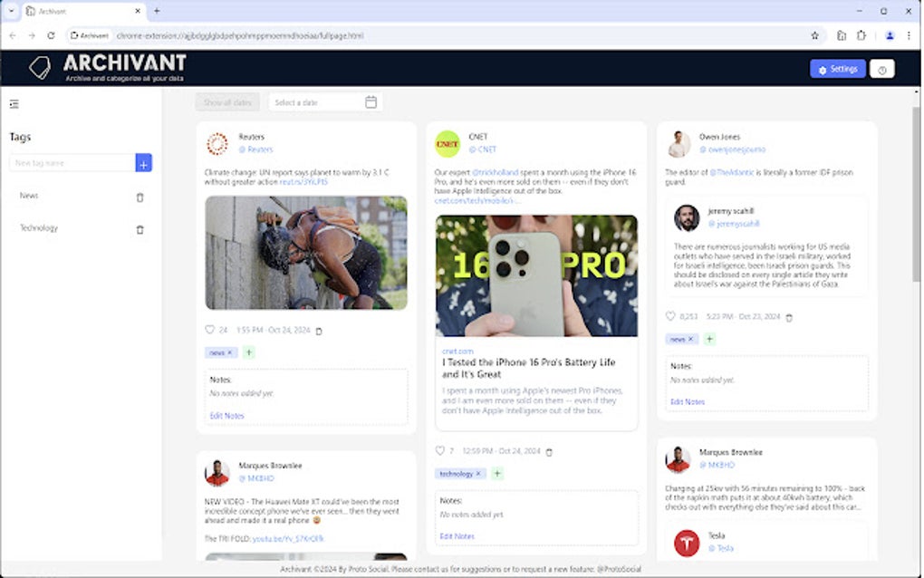
Task: Bookmark this page with the star icon
Action: tap(815, 36)
